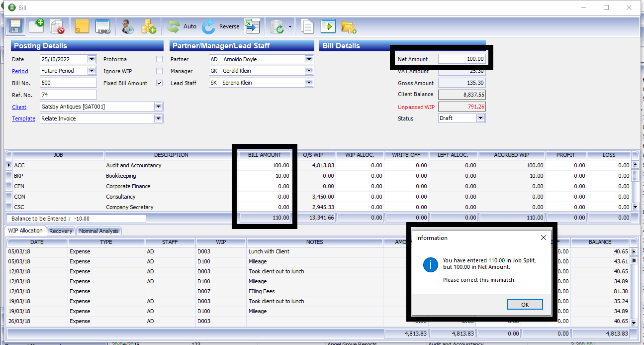Toggle the Proforma checkbox

(x=159, y=59)
